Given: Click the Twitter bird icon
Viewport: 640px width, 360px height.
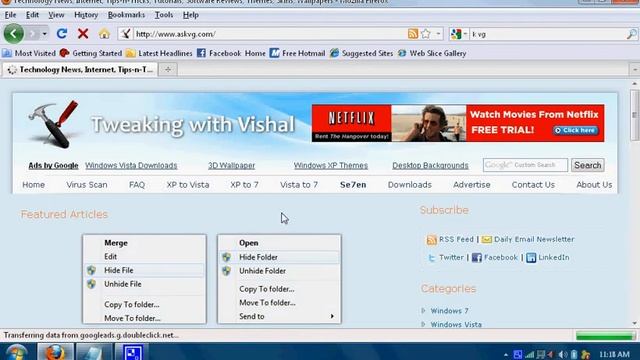Looking at the screenshot, I should pos(431,258).
